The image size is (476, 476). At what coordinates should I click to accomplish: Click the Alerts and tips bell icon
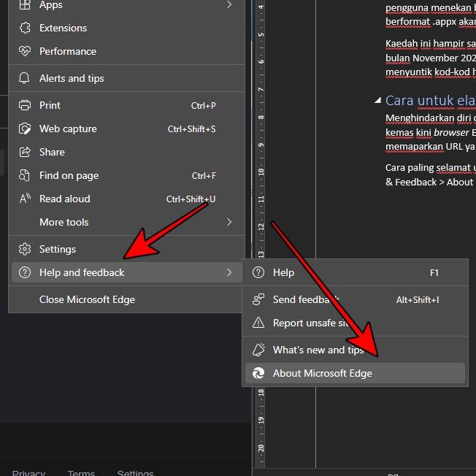[25, 78]
